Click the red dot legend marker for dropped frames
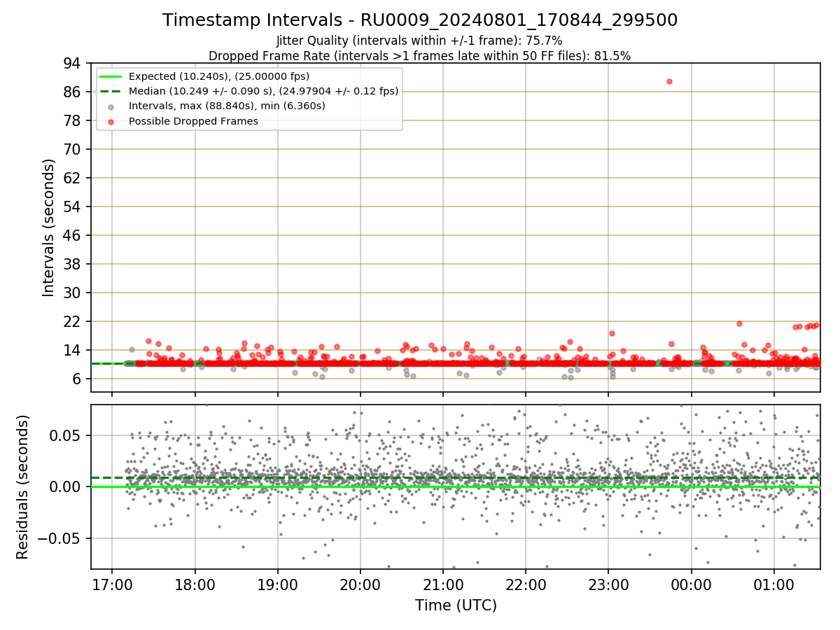Image resolution: width=840 pixels, height=630 pixels. click(x=111, y=122)
